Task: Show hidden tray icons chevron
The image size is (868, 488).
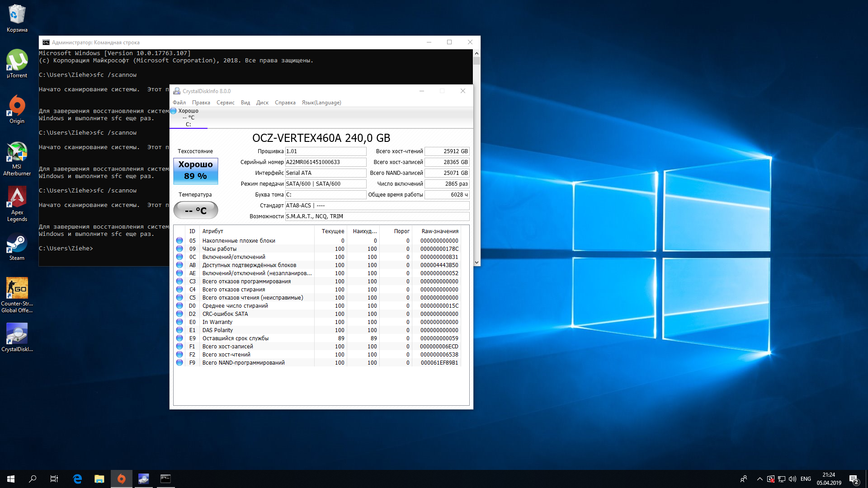Action: click(x=759, y=479)
